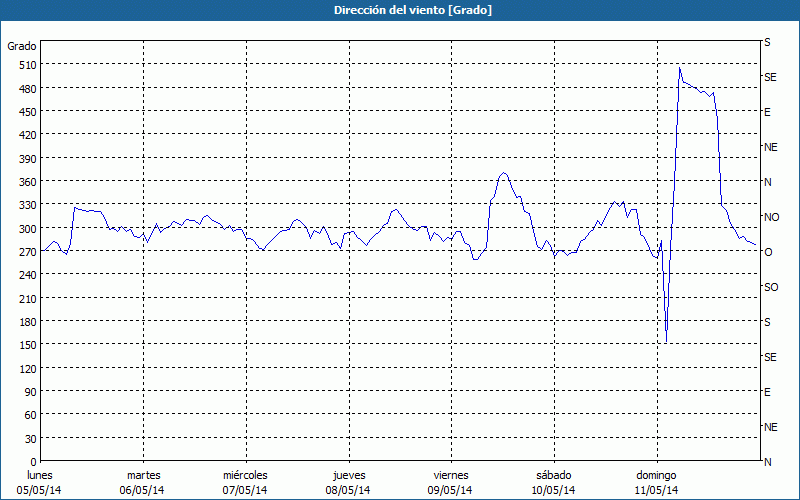Screen dimensions: 800x500
Task: Select the sábado 10/05/14 date label
Action: pos(552,482)
